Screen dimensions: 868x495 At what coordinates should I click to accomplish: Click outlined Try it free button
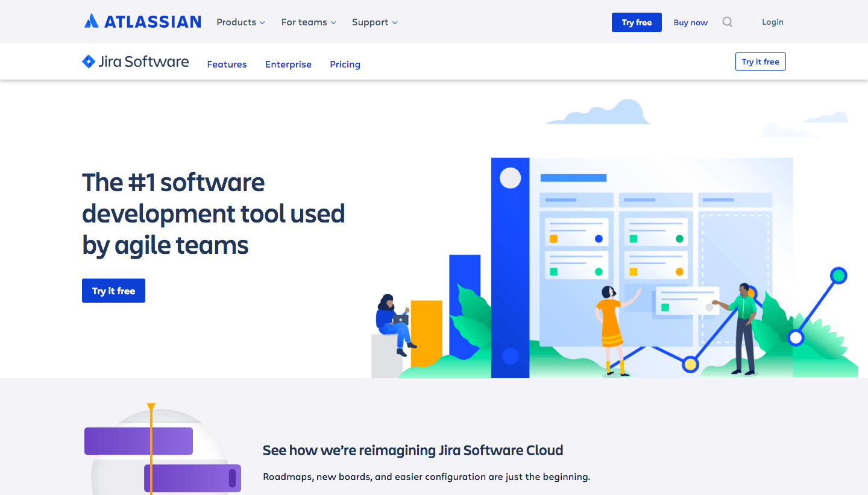point(761,61)
